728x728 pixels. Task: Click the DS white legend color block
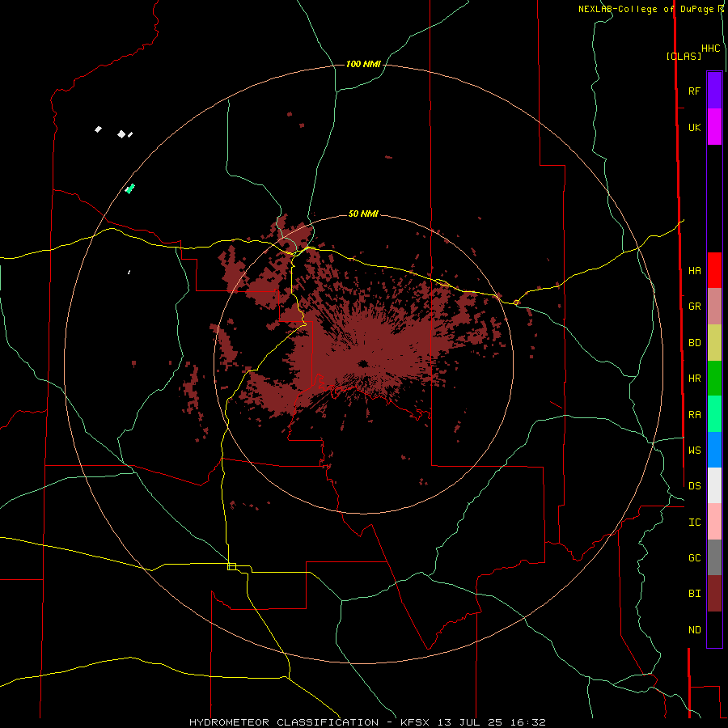click(714, 485)
